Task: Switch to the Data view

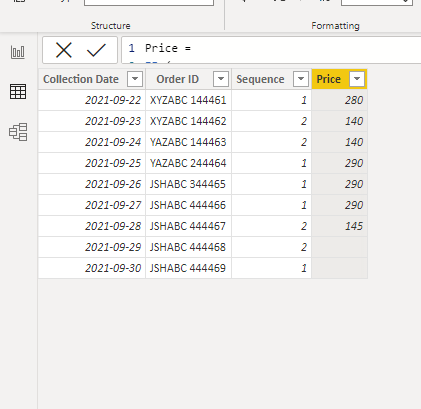Action: 18,91
